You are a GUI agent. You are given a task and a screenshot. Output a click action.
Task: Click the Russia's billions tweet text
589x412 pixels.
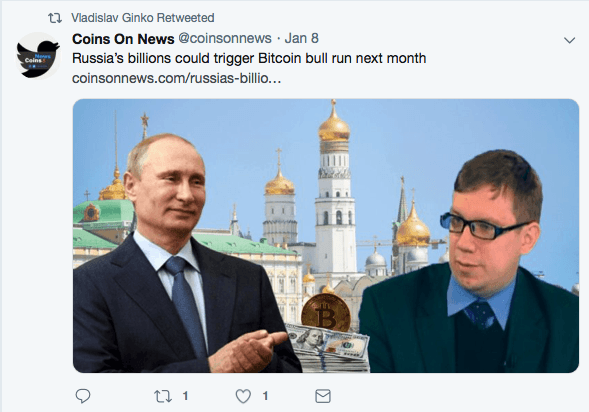[x=249, y=58]
